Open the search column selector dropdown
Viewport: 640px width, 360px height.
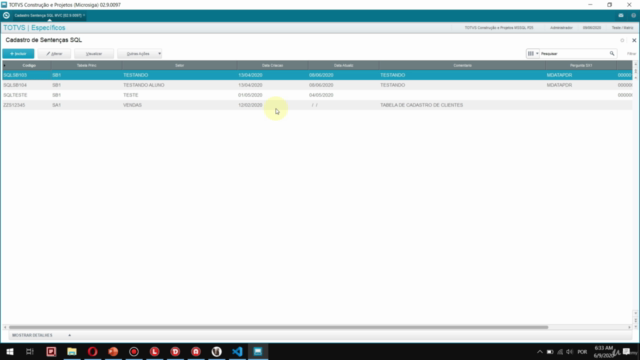point(533,53)
